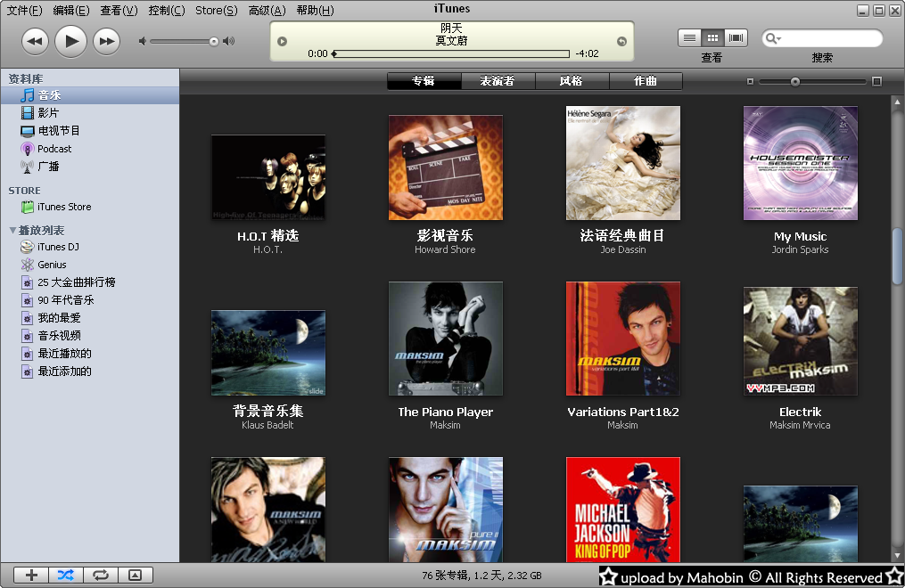The height and width of the screenshot is (588, 905).
Task: Click the vertical scrollbar thumb
Action: pos(897,257)
